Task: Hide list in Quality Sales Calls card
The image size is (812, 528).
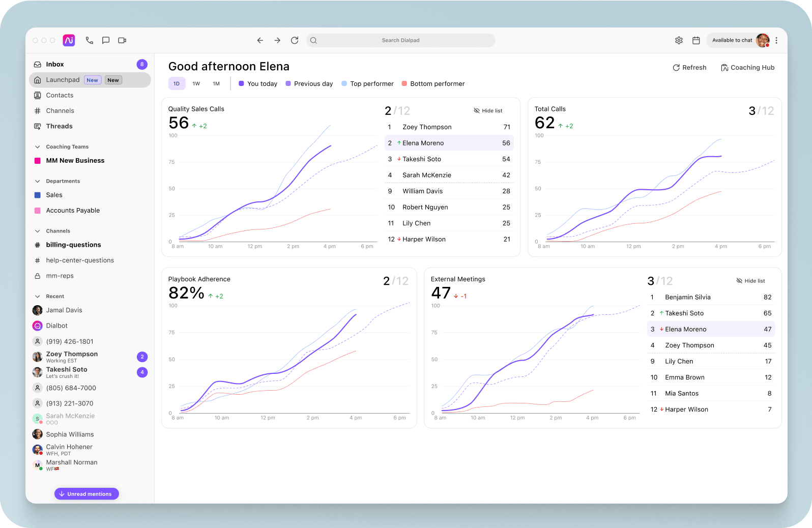Action: click(488, 110)
